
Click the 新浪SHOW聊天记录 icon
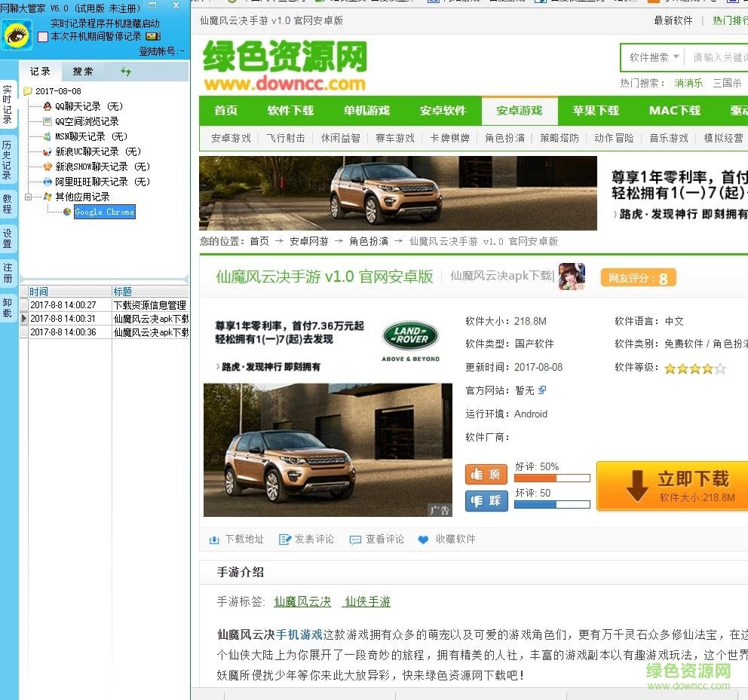pos(47,166)
